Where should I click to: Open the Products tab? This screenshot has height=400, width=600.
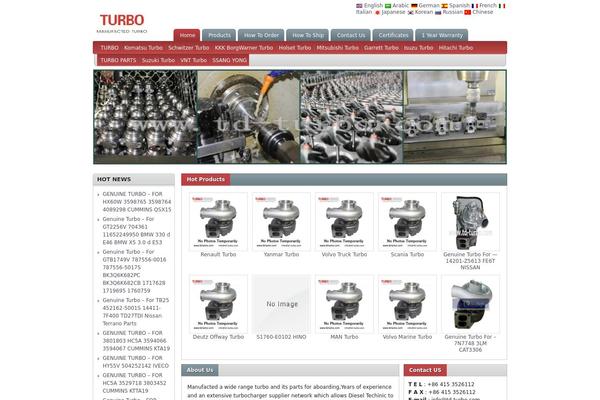click(219, 35)
